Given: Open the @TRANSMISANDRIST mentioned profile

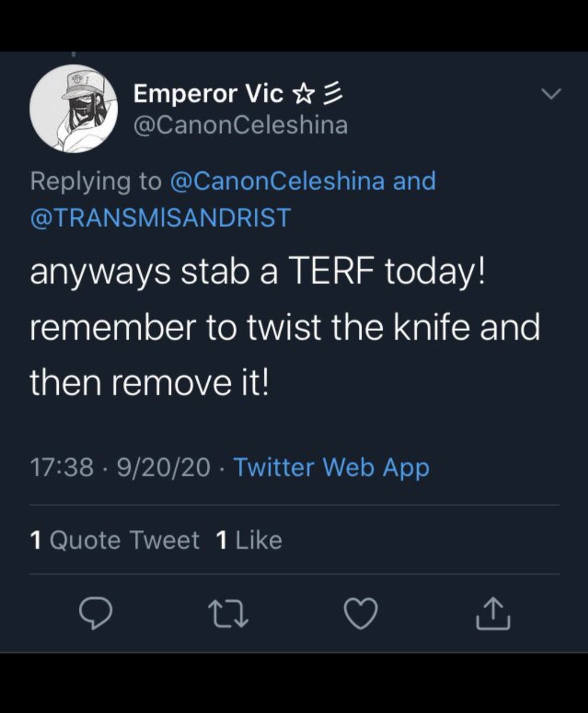Looking at the screenshot, I should pos(160,217).
